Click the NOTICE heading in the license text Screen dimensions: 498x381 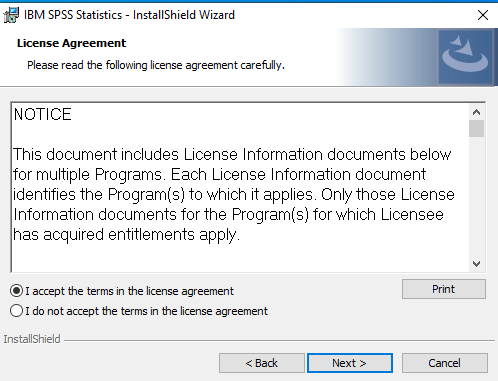pyautogui.click(x=42, y=114)
